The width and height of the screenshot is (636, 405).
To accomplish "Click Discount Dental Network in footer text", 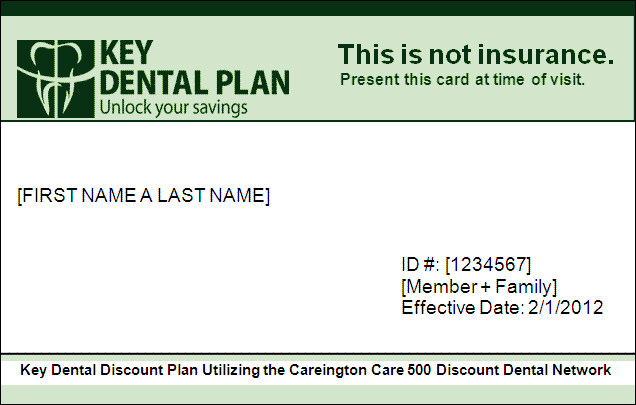I will coord(530,370).
